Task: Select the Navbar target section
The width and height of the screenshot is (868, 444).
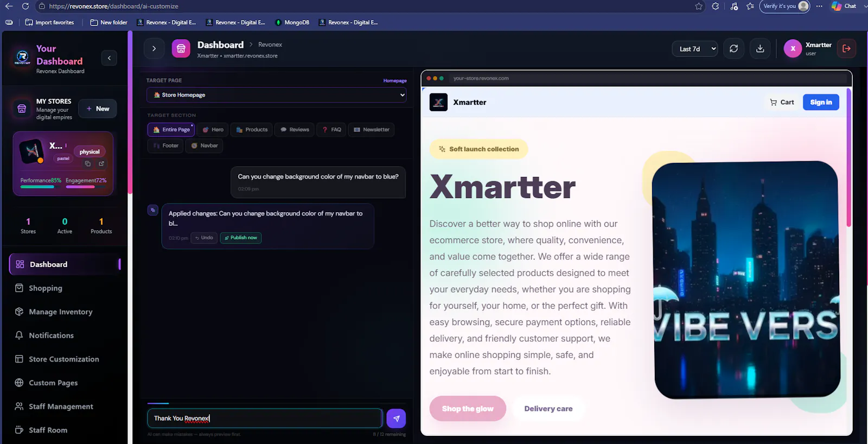Action: [x=204, y=145]
